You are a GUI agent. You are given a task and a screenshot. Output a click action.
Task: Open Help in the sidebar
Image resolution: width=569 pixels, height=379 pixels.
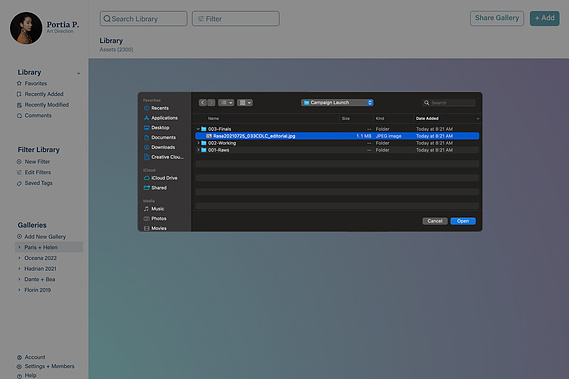[26, 375]
